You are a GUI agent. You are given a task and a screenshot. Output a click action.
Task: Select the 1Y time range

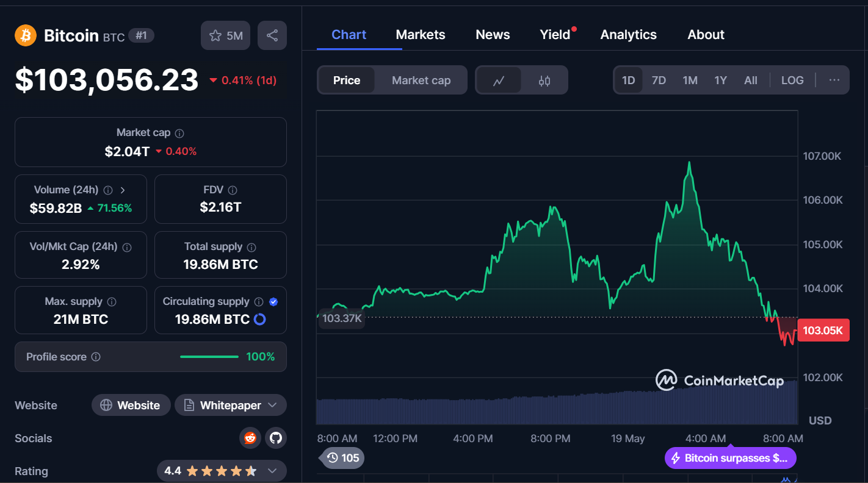tap(721, 80)
